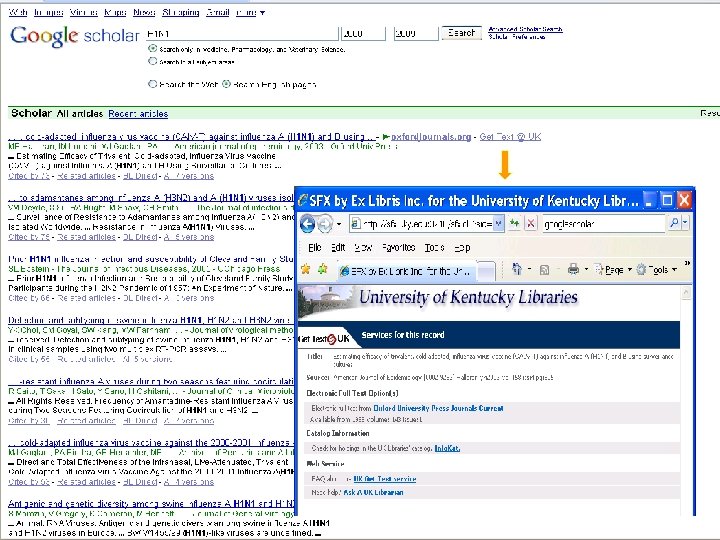Open Advanced Scholar Search link
720x540 pixels.
coord(525,29)
